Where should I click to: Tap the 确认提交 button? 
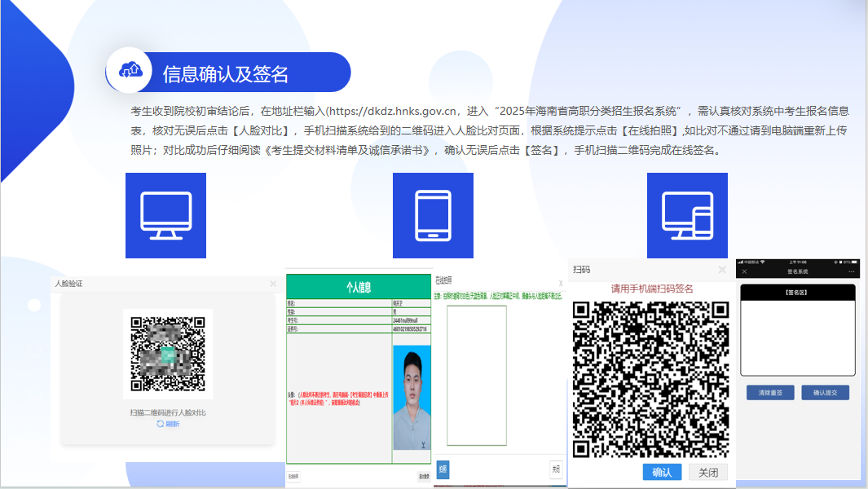pyautogui.click(x=825, y=393)
